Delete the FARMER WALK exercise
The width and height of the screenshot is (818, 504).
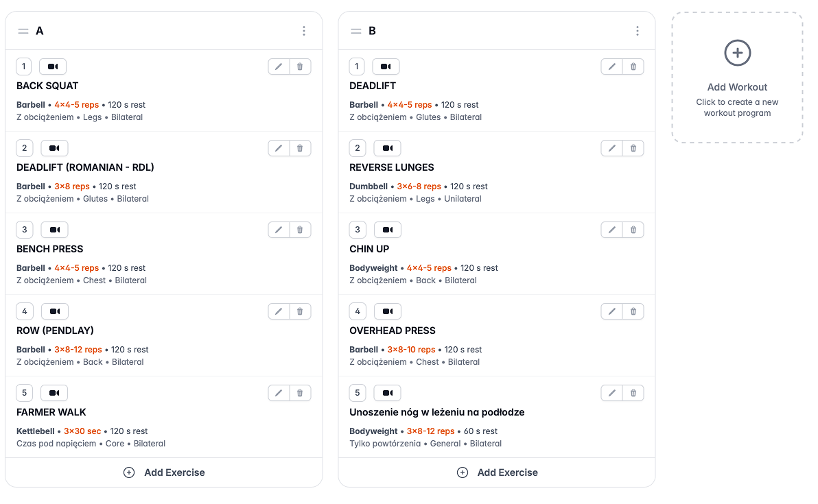coord(300,393)
